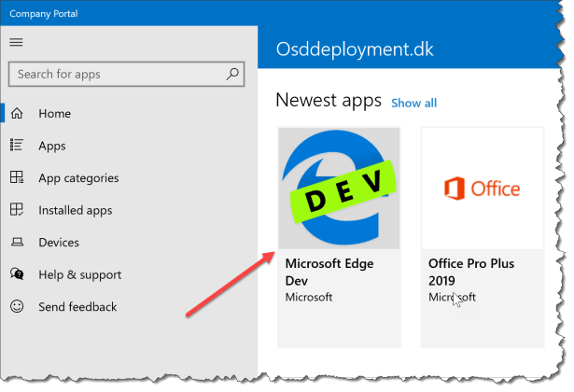574x392 pixels.
Task: Select Installed apps in sidebar
Action: click(x=76, y=210)
